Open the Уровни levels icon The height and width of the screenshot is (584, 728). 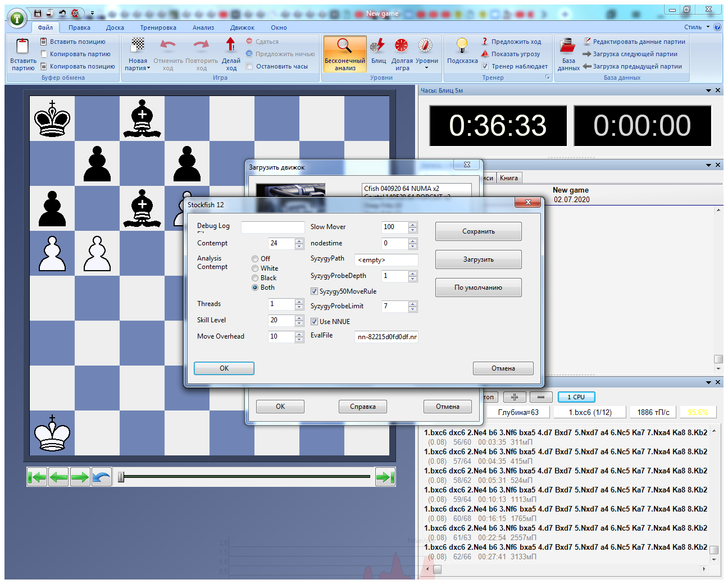tap(426, 45)
